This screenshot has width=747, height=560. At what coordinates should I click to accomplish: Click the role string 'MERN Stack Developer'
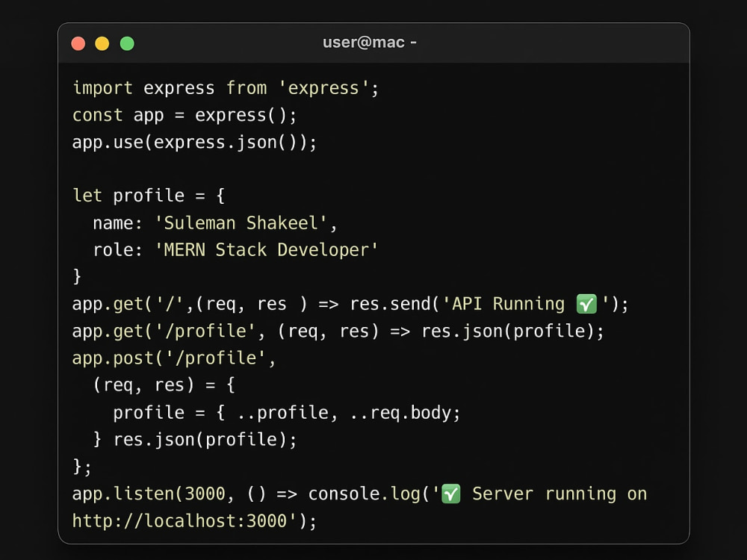point(267,250)
